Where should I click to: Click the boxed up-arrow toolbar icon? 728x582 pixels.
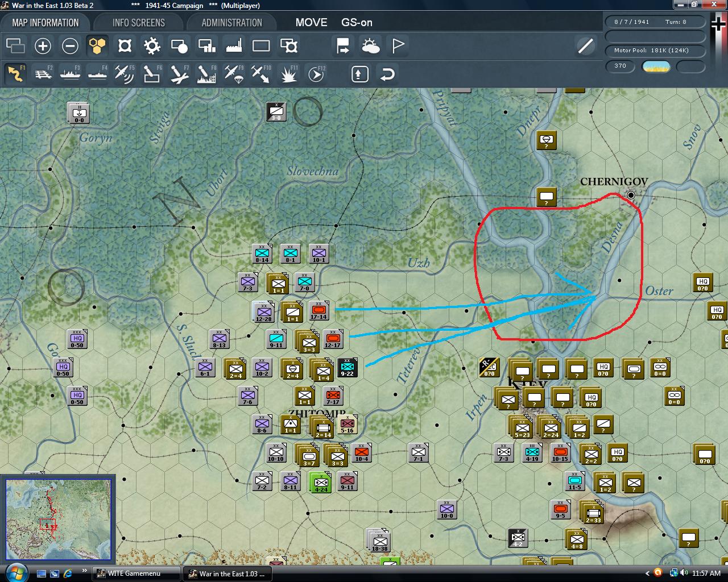360,74
